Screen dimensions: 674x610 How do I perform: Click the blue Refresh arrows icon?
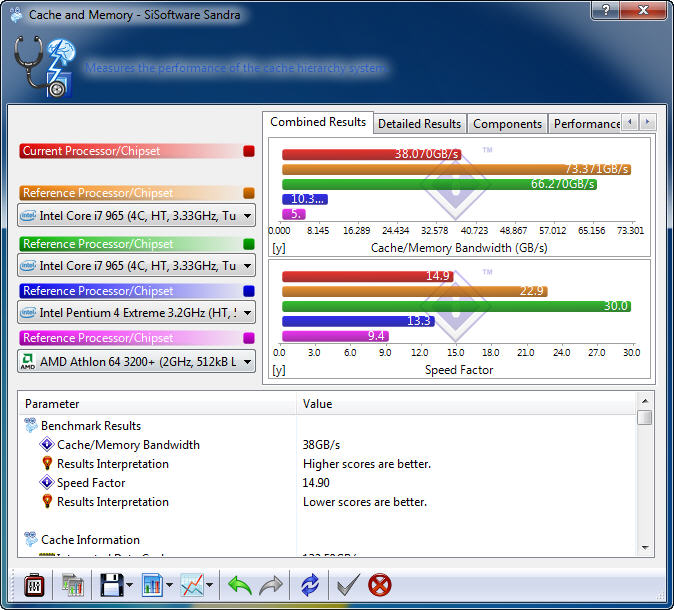[310, 585]
